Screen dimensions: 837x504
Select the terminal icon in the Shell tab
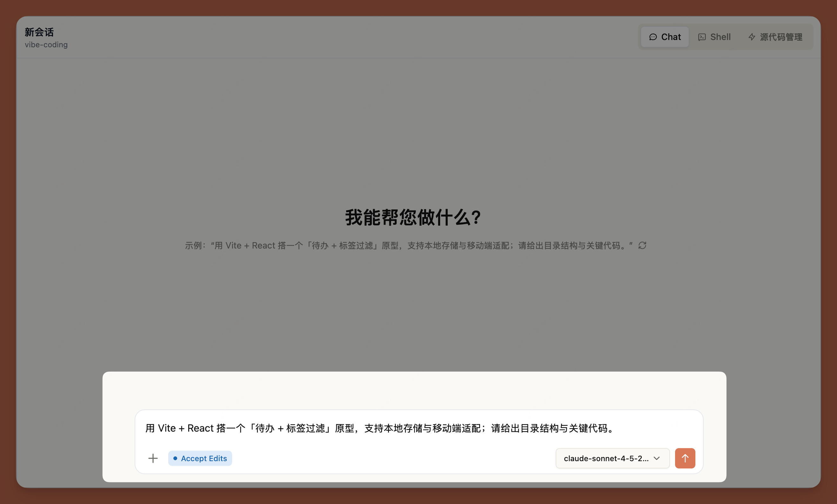tap(702, 37)
